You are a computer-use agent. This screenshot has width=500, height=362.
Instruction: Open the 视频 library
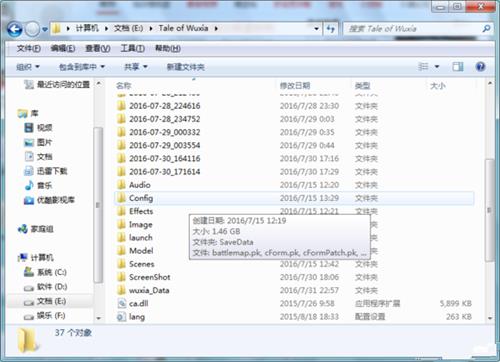[38, 128]
